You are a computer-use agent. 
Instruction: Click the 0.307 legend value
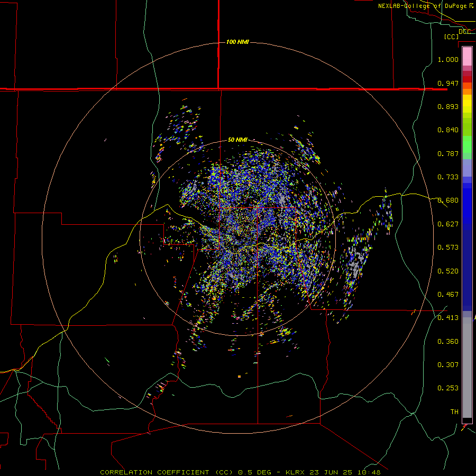tap(448, 365)
